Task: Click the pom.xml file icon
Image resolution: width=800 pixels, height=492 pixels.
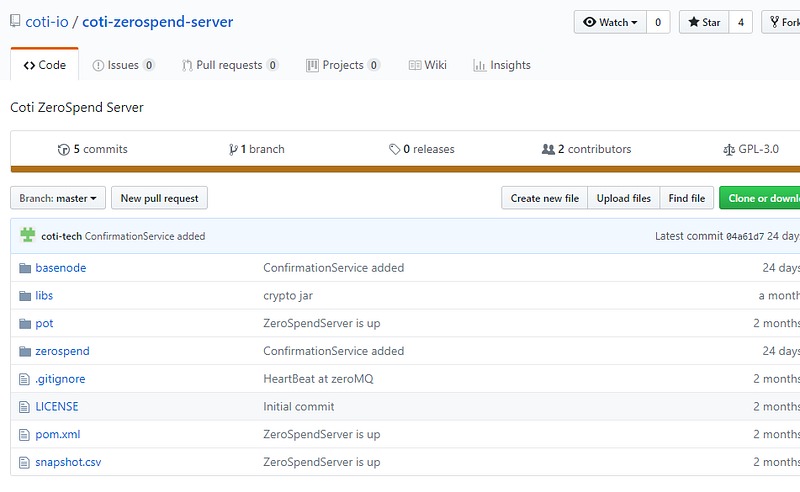Action: click(26, 435)
